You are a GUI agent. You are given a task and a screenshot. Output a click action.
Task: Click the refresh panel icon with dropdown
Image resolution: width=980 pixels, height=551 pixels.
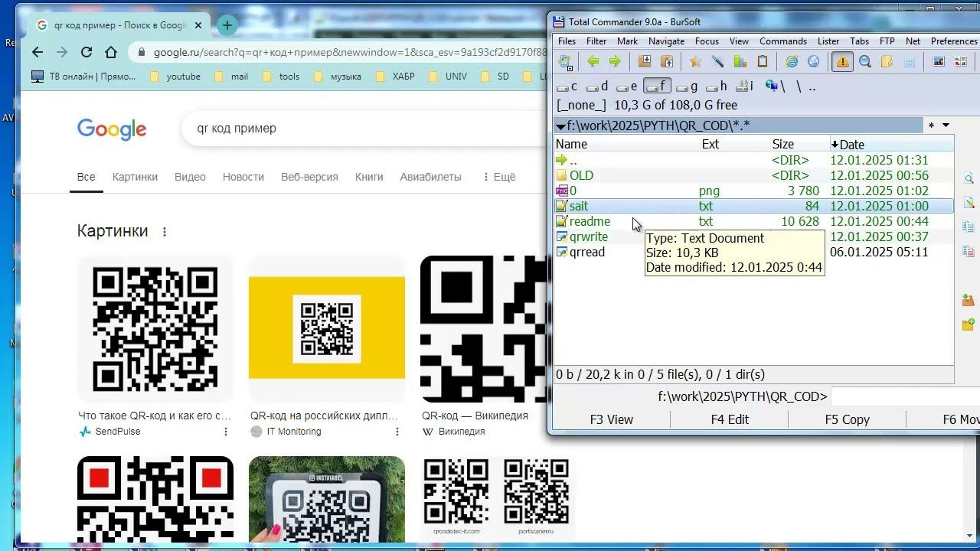565,62
